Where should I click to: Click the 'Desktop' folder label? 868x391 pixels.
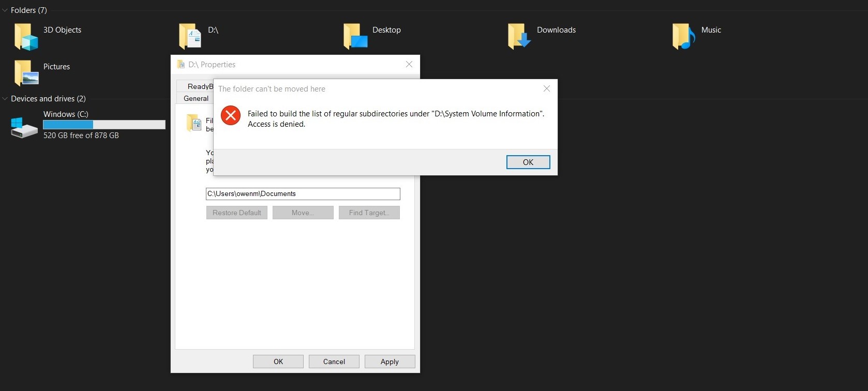pyautogui.click(x=386, y=30)
